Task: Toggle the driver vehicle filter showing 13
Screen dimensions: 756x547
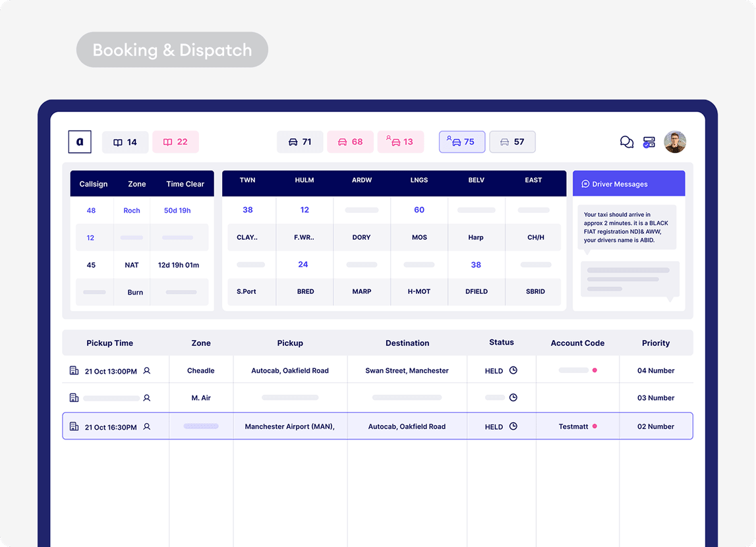Action: coord(400,142)
